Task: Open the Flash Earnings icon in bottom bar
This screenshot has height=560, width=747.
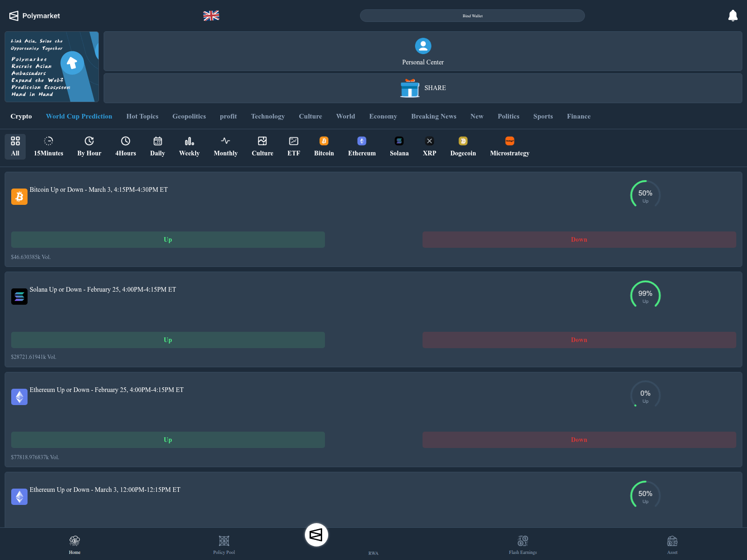Action: [522, 541]
